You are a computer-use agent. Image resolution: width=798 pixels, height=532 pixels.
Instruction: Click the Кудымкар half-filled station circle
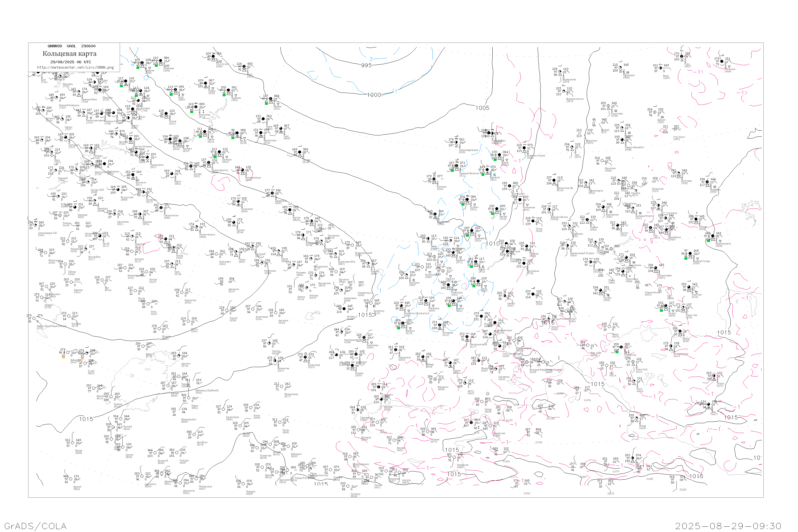tap(196, 107)
